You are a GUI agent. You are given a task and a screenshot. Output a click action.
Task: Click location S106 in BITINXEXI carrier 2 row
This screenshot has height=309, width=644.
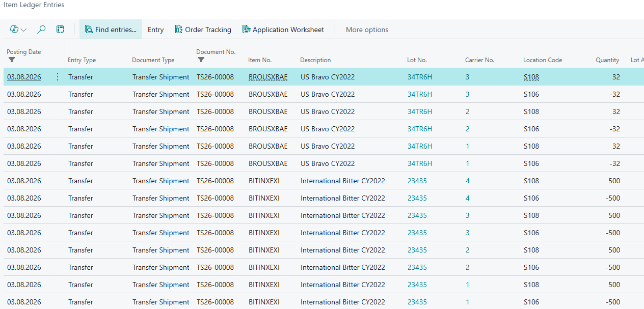point(531,268)
